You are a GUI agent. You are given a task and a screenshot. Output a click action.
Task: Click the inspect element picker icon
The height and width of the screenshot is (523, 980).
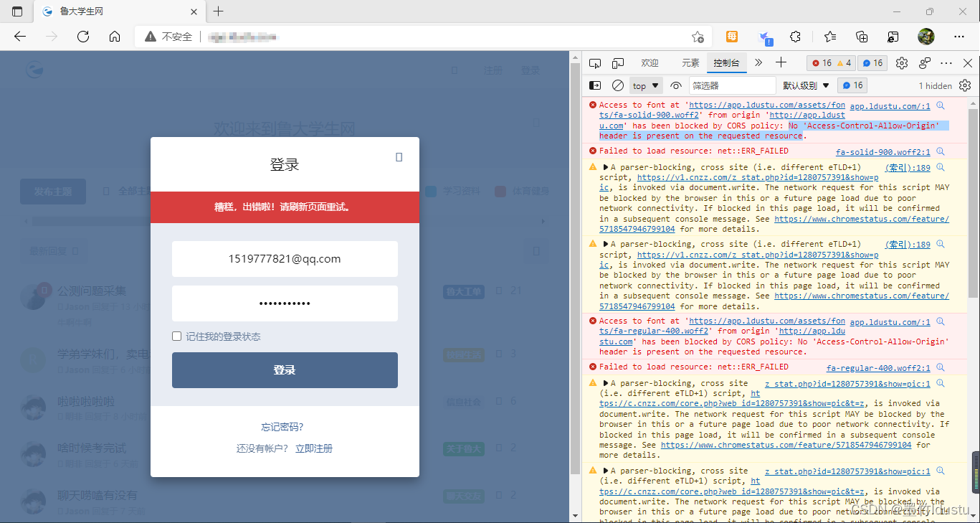click(595, 63)
